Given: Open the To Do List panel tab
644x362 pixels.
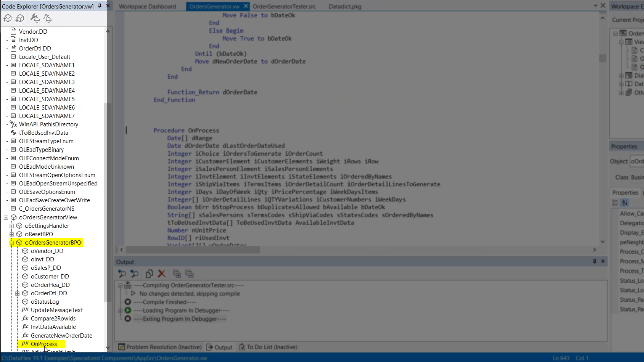Looking at the screenshot, I should 268,347.
